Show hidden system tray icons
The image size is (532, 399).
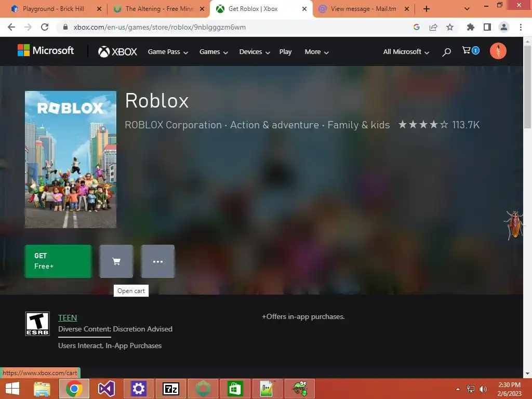[458, 389]
